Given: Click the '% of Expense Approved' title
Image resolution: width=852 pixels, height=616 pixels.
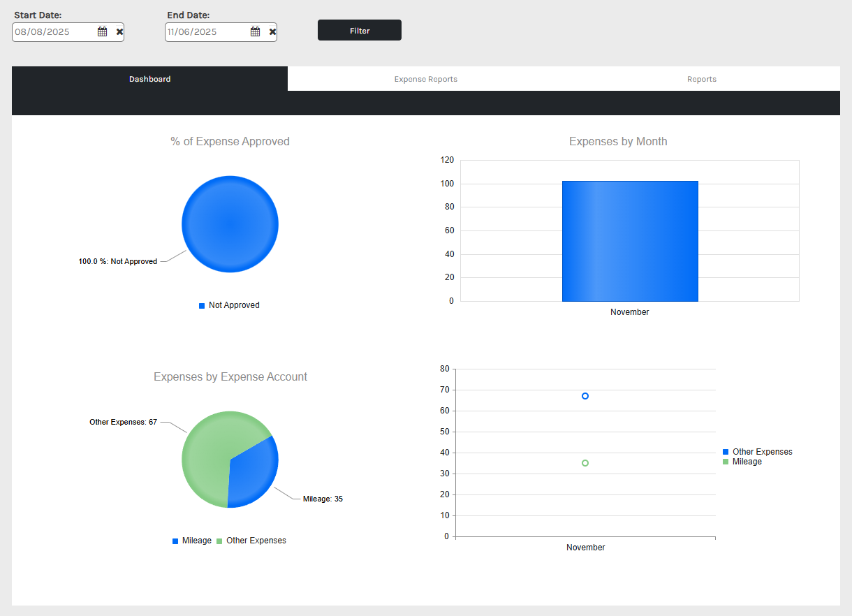Looking at the screenshot, I should pos(230,141).
